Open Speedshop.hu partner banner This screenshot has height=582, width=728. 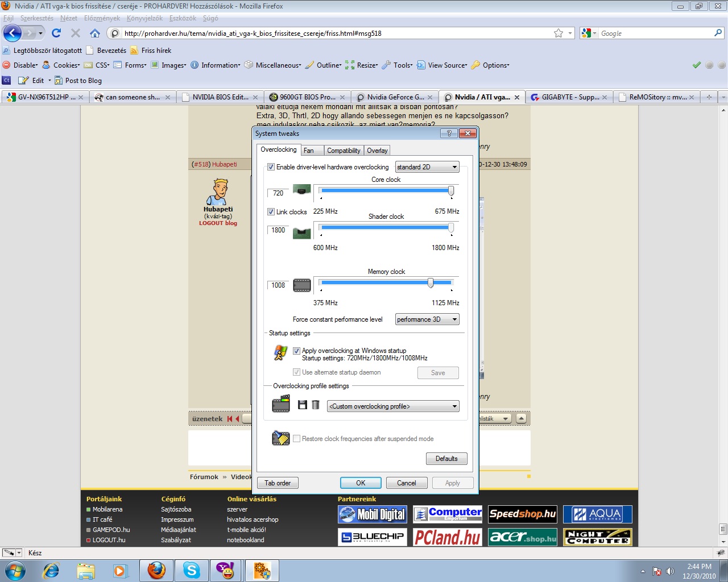(x=523, y=514)
